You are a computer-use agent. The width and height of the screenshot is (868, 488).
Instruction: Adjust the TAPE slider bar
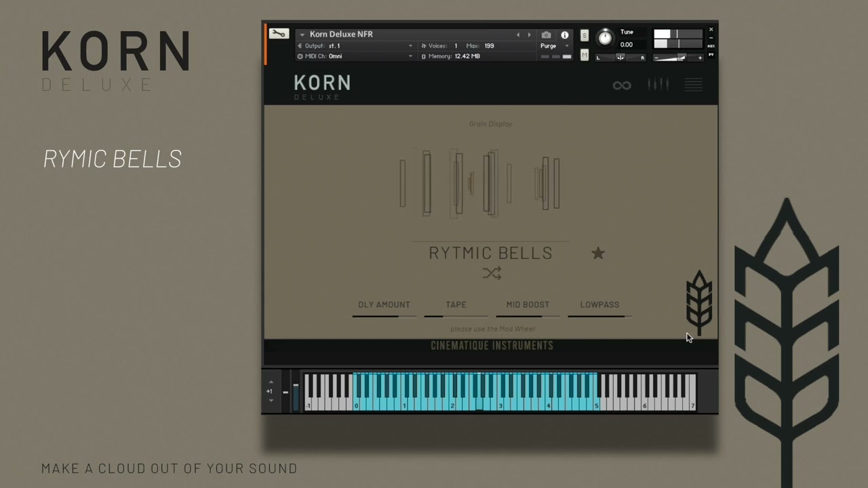point(456,317)
